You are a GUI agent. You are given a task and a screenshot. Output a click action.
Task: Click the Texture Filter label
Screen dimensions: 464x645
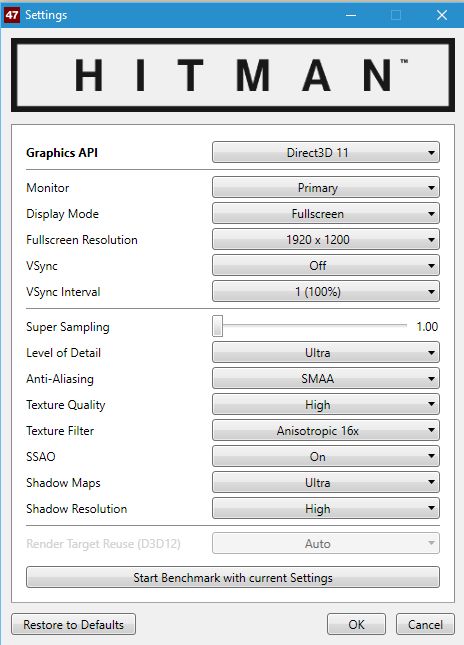[60, 431]
